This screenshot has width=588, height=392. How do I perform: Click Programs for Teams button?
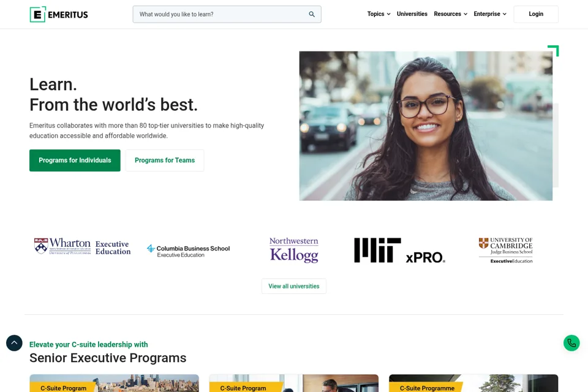point(165,160)
